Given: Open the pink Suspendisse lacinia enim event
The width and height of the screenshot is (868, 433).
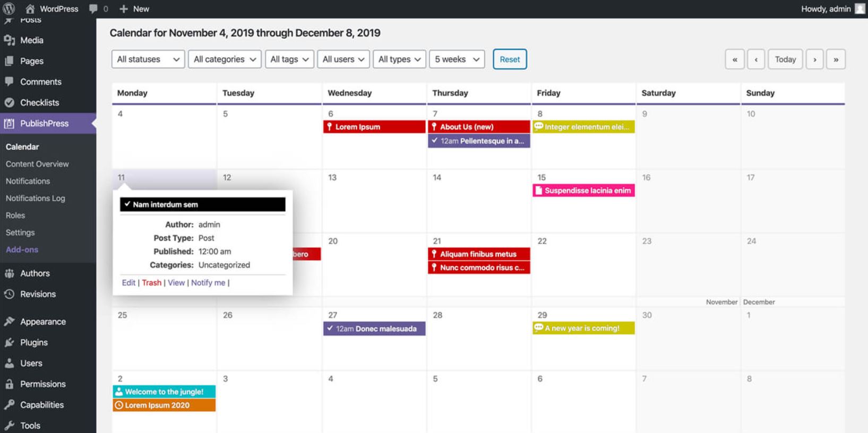Looking at the screenshot, I should point(583,190).
